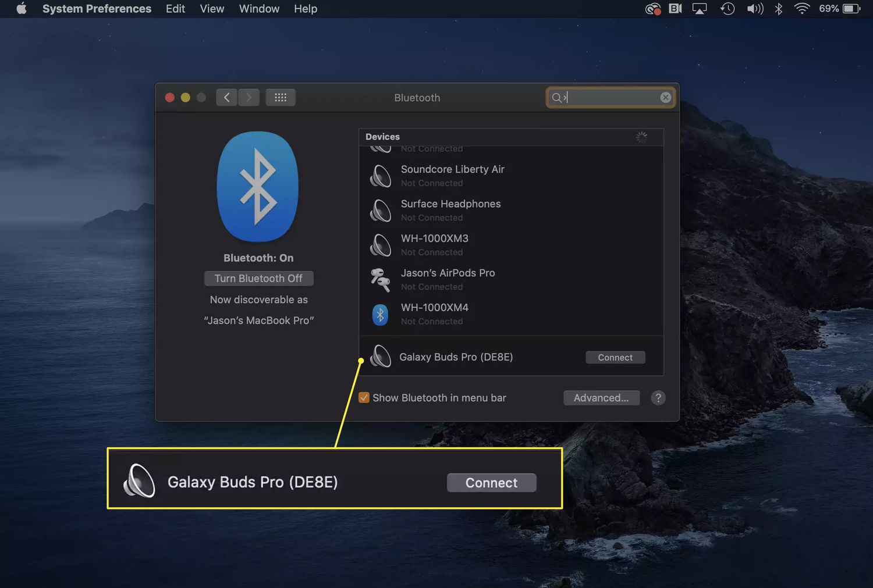Click the back arrow in the toolbar

pyautogui.click(x=226, y=98)
